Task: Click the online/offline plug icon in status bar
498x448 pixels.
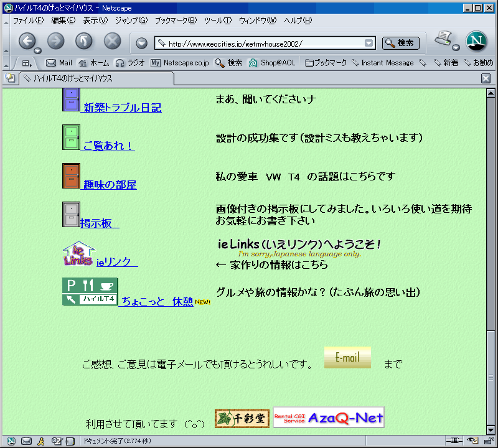Action: [x=454, y=441]
